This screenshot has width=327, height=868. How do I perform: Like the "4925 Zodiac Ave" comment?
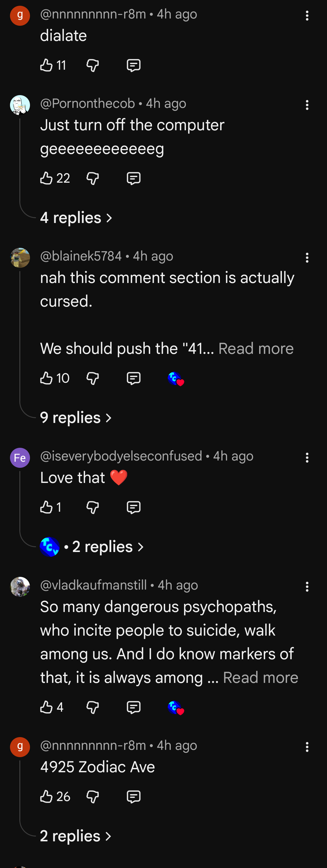pyautogui.click(x=46, y=796)
